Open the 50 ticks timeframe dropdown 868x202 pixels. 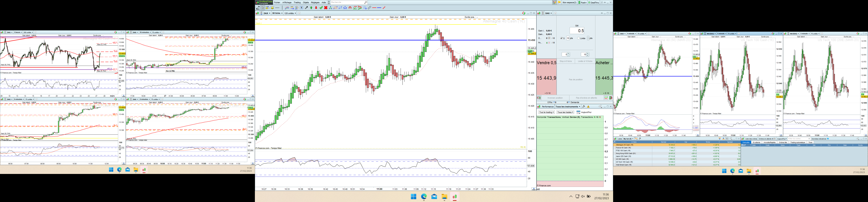[277, 13]
